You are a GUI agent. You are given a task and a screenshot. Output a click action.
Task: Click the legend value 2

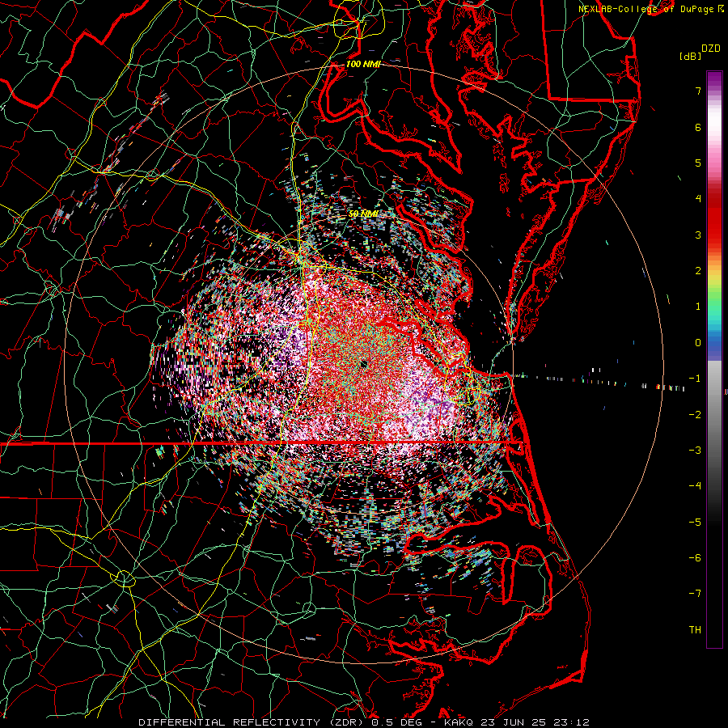[x=698, y=271]
